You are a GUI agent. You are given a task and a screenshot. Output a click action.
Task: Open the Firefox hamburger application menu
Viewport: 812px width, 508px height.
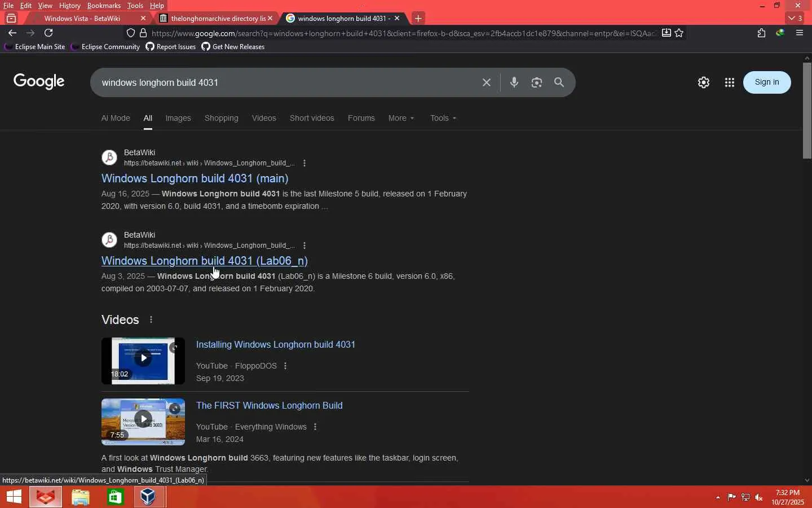click(x=799, y=33)
